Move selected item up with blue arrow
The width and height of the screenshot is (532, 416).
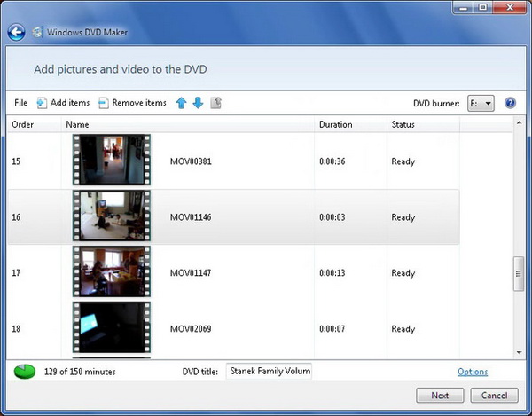(182, 103)
